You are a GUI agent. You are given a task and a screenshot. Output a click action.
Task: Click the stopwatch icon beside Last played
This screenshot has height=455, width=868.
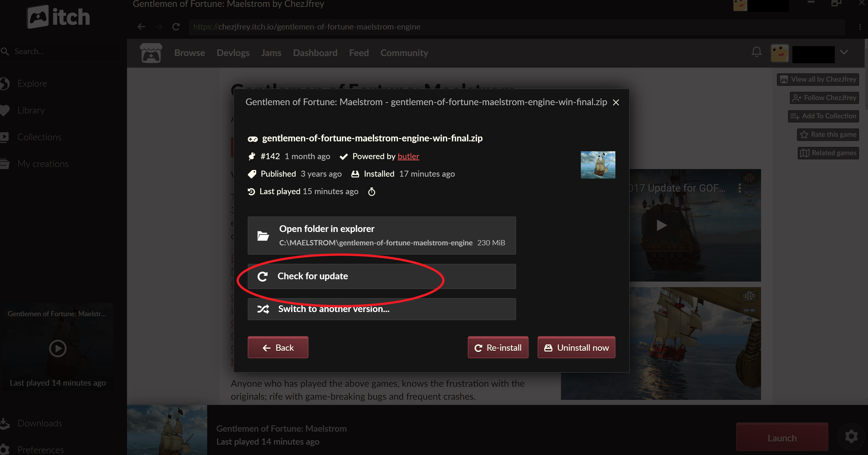tap(371, 192)
